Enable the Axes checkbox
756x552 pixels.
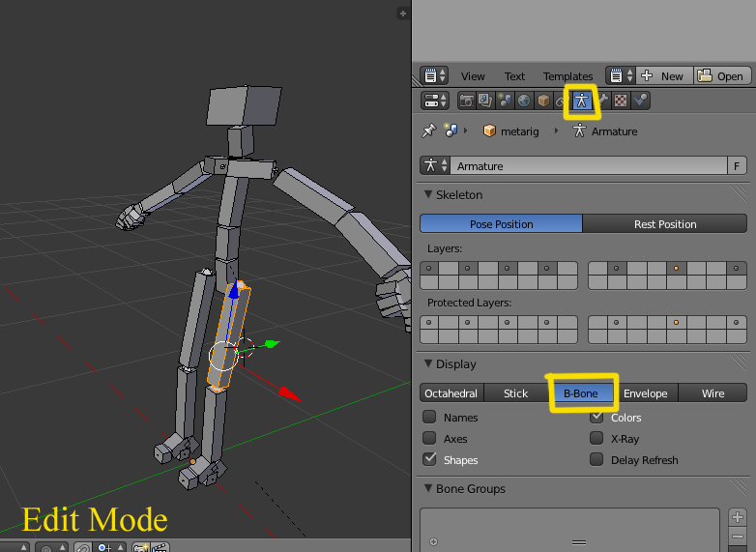429,438
